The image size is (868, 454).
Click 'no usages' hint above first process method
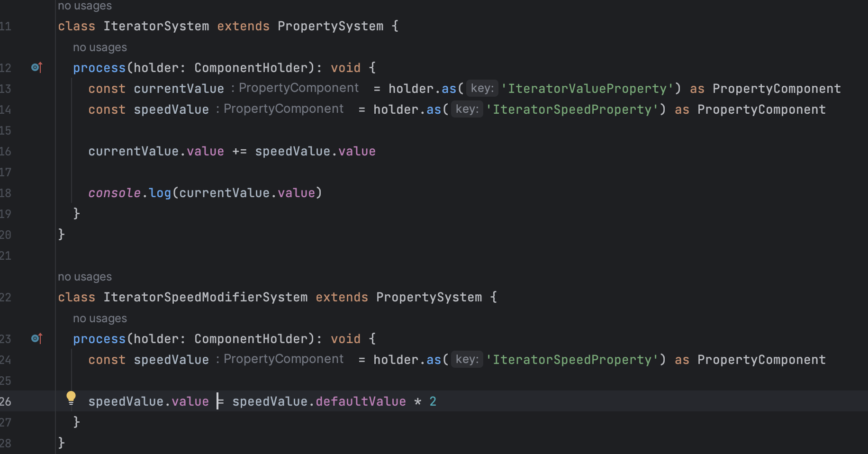click(100, 47)
